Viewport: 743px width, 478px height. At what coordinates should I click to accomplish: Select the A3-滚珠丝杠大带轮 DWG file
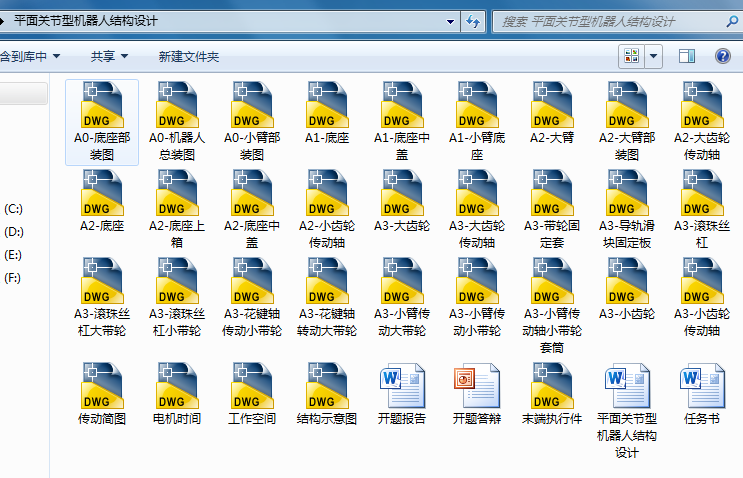102,298
